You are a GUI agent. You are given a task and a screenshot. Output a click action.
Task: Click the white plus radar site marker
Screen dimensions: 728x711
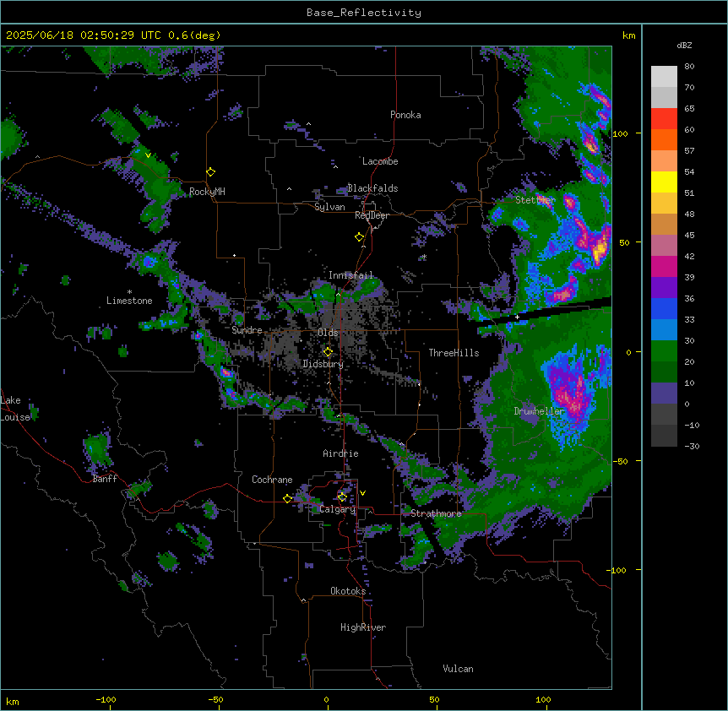[517, 317]
